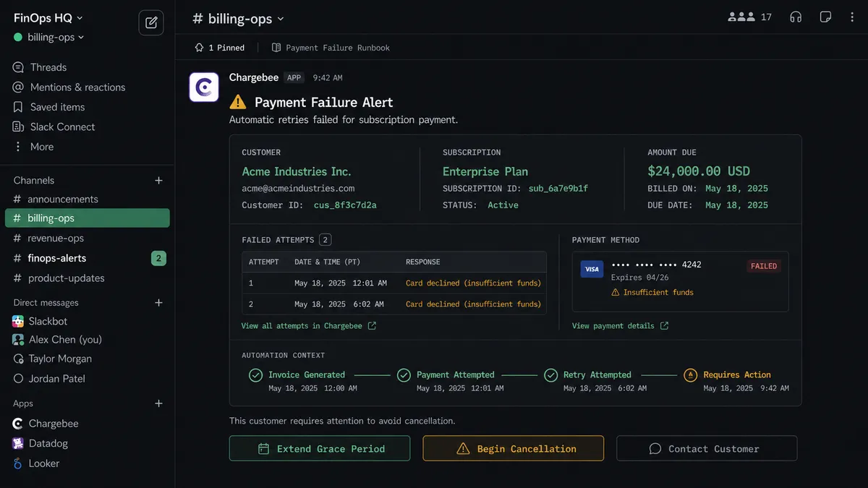The width and height of the screenshot is (868, 488).
Task: Click the Contact Customer button
Action: pos(707,448)
